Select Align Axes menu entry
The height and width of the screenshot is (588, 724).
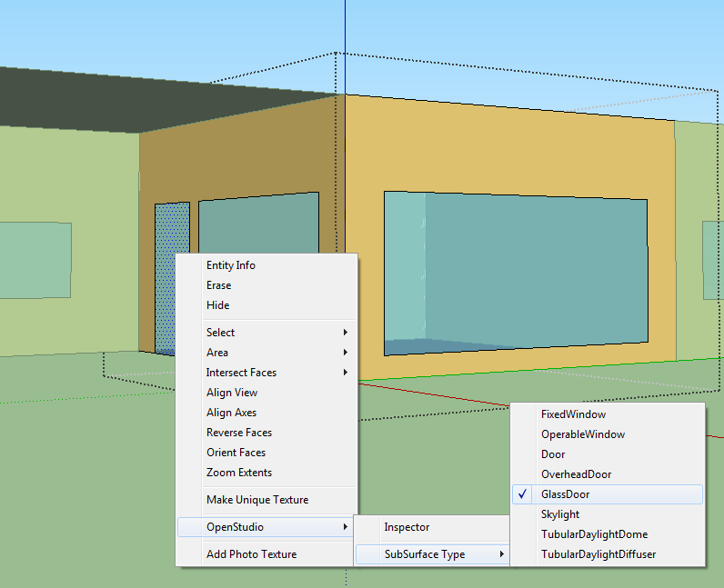[x=232, y=413]
